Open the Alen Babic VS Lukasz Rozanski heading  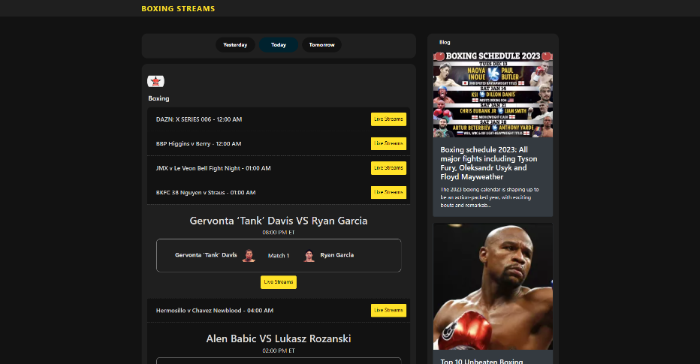279,339
